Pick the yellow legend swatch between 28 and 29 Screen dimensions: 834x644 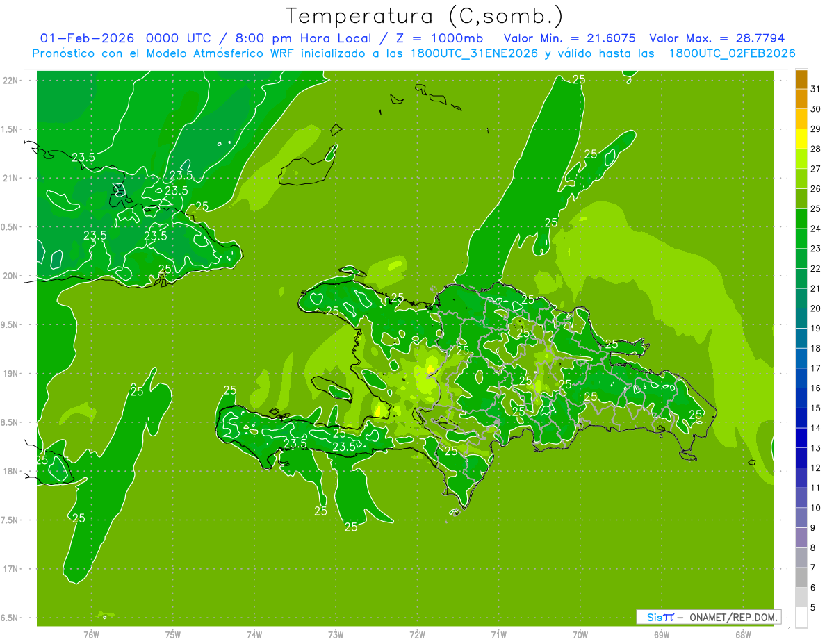pyautogui.click(x=801, y=139)
